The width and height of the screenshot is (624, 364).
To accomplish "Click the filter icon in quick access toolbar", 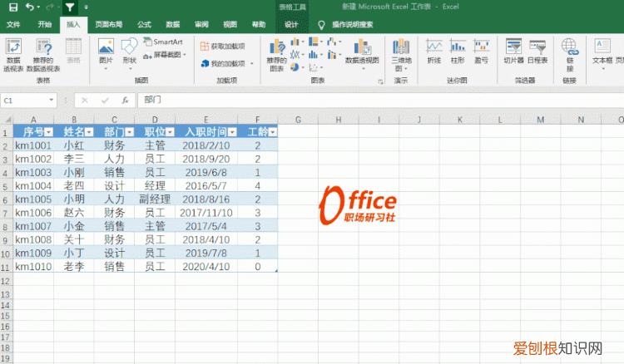I will (x=70, y=7).
